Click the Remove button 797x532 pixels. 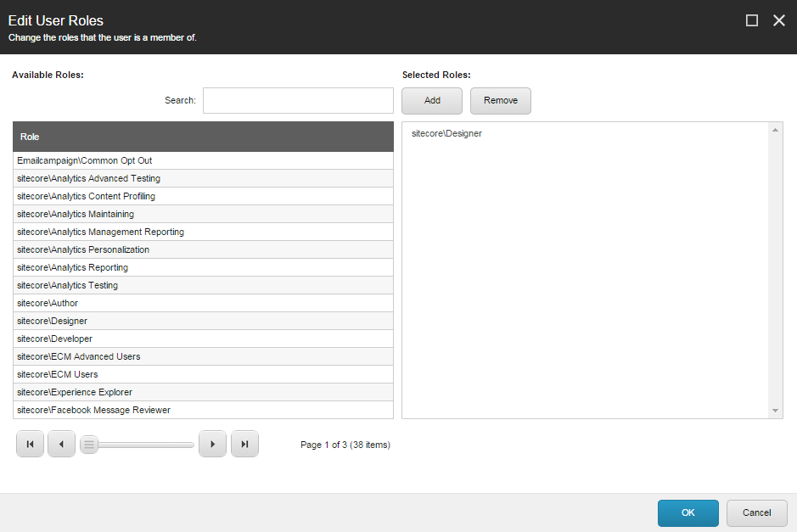coord(500,100)
